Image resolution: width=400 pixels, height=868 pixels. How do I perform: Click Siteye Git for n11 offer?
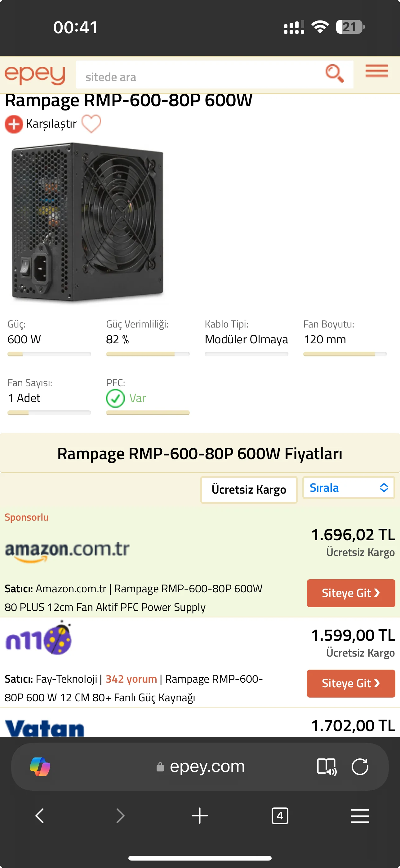350,683
